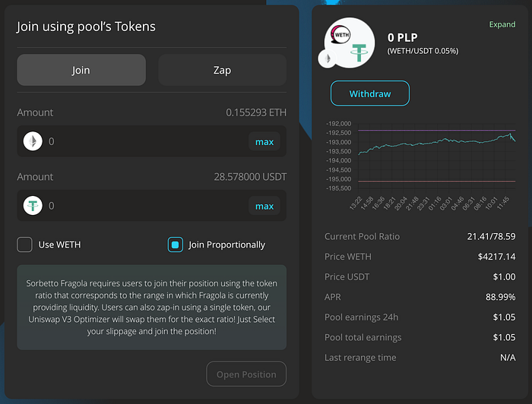The image size is (532, 404).
Task: Click the small Ethereum network badge icon
Action: pos(328,58)
